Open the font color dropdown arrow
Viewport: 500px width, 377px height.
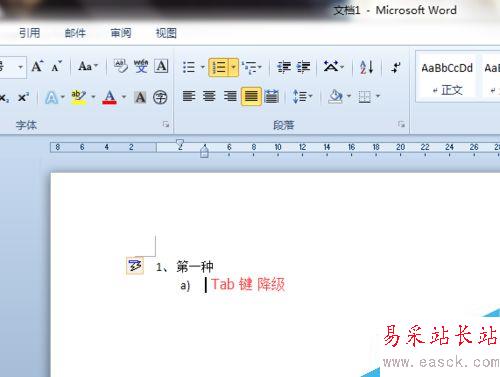pyautogui.click(x=124, y=97)
